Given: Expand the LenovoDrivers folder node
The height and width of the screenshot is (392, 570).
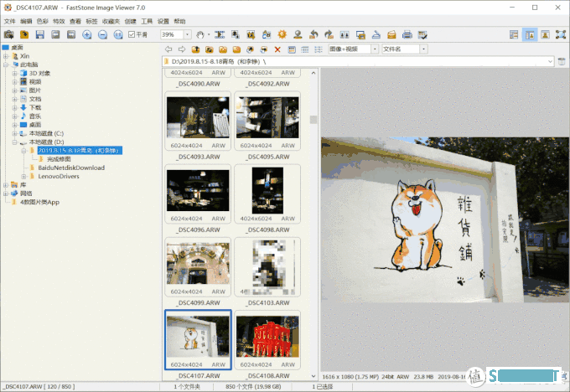Looking at the screenshot, I should click(x=23, y=176).
